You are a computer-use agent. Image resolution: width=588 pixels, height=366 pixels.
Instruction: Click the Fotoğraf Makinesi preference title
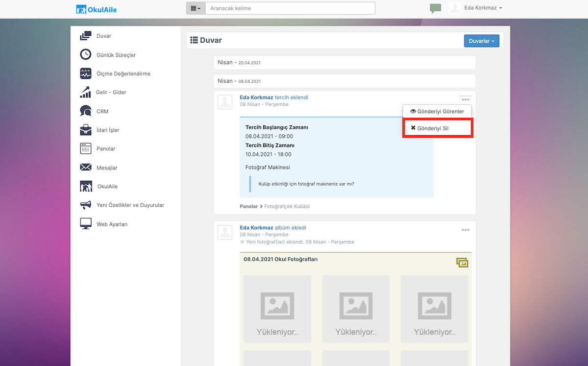point(268,167)
